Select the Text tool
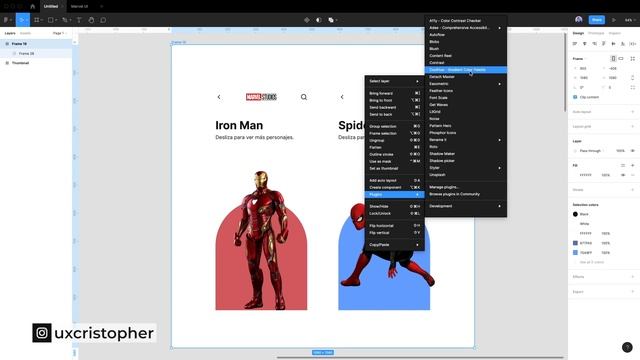The image size is (640, 360). (x=79, y=20)
